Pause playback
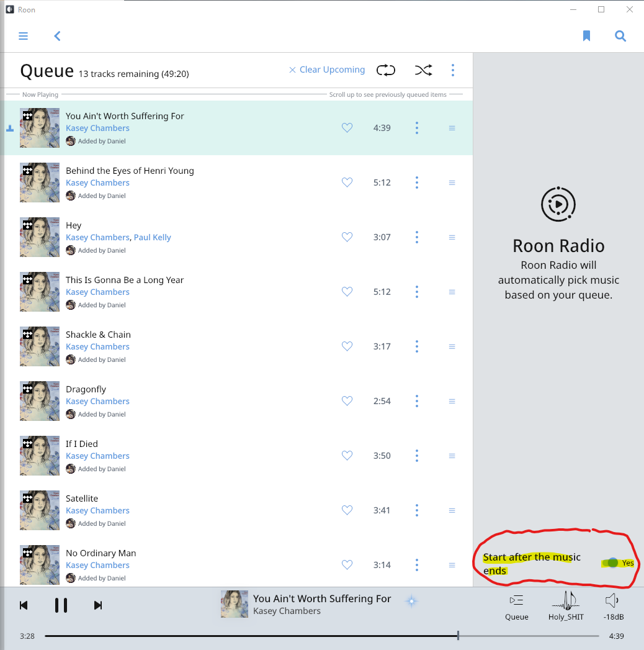This screenshot has height=650, width=644. [x=61, y=605]
